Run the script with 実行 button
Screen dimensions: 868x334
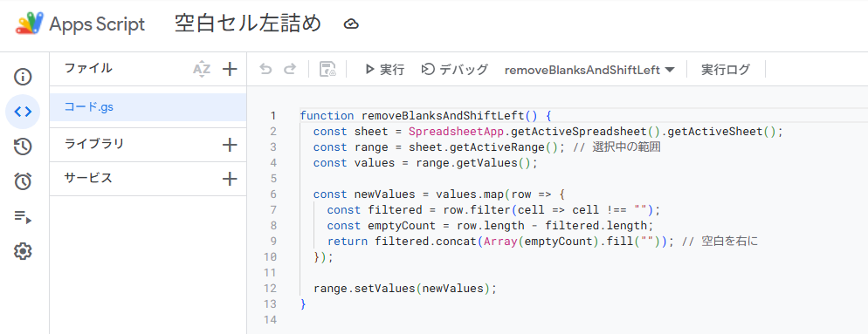click(385, 70)
